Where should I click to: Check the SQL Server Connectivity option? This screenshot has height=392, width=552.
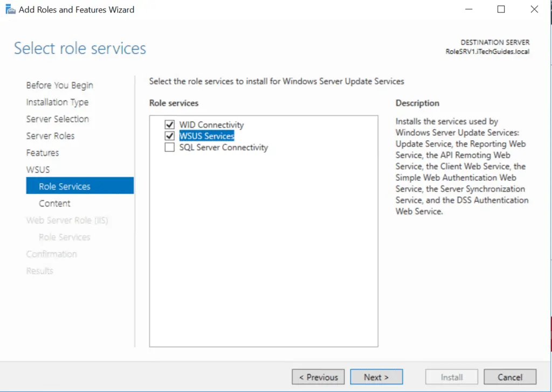click(169, 147)
